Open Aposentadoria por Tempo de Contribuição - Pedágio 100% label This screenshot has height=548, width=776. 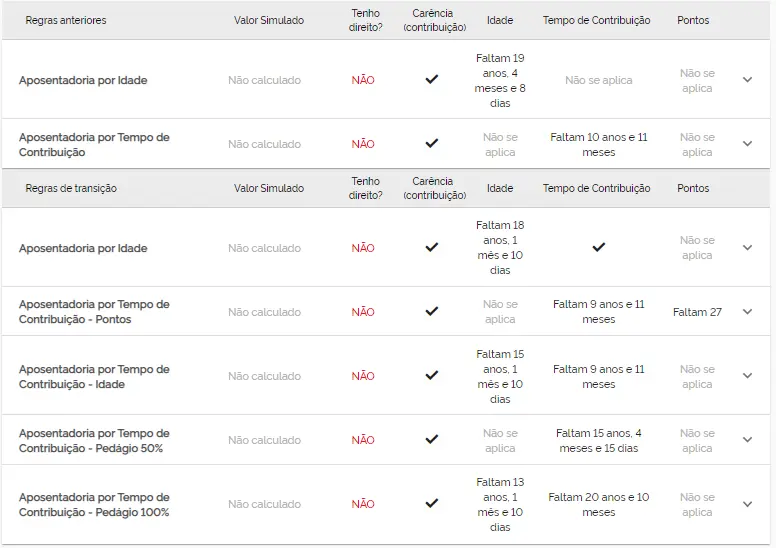click(94, 504)
